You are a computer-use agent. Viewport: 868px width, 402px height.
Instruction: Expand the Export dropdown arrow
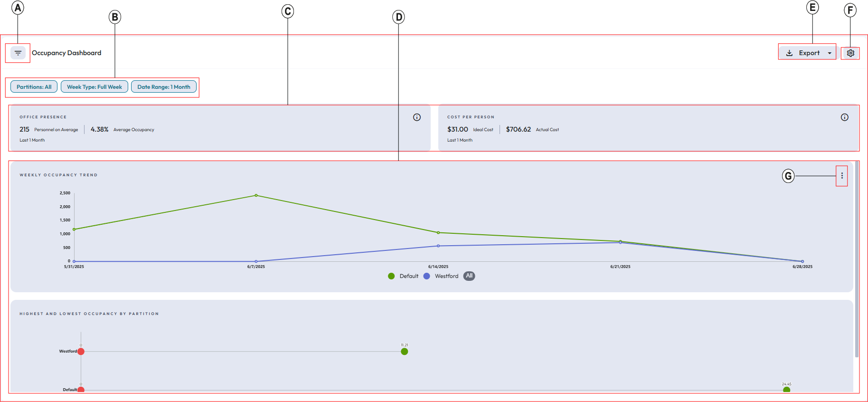830,53
